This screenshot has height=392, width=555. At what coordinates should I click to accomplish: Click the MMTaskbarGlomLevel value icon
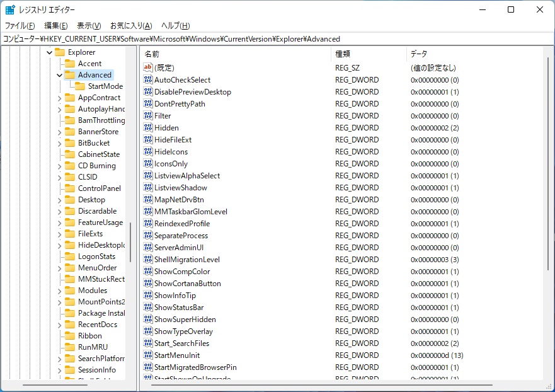tap(148, 211)
